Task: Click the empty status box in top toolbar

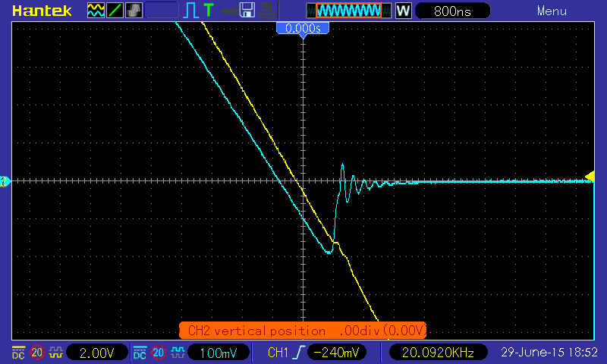Action: tap(162, 11)
